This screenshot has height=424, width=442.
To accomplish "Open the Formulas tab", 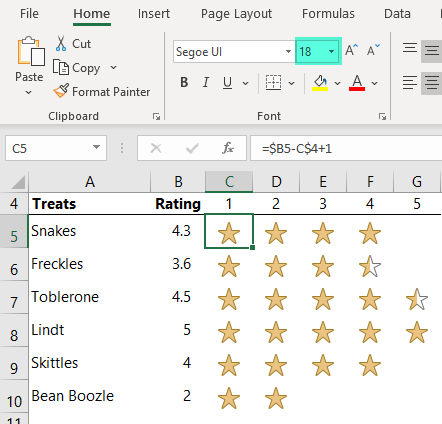I will pyautogui.click(x=328, y=14).
